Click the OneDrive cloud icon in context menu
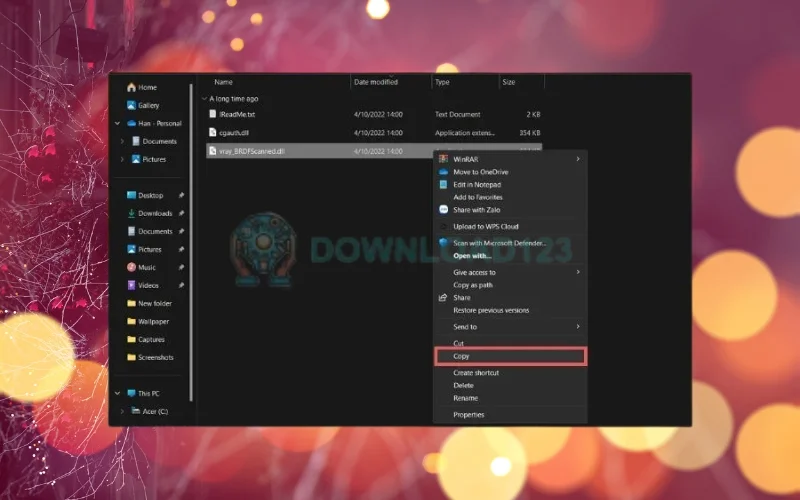The height and width of the screenshot is (500, 800). 443,172
